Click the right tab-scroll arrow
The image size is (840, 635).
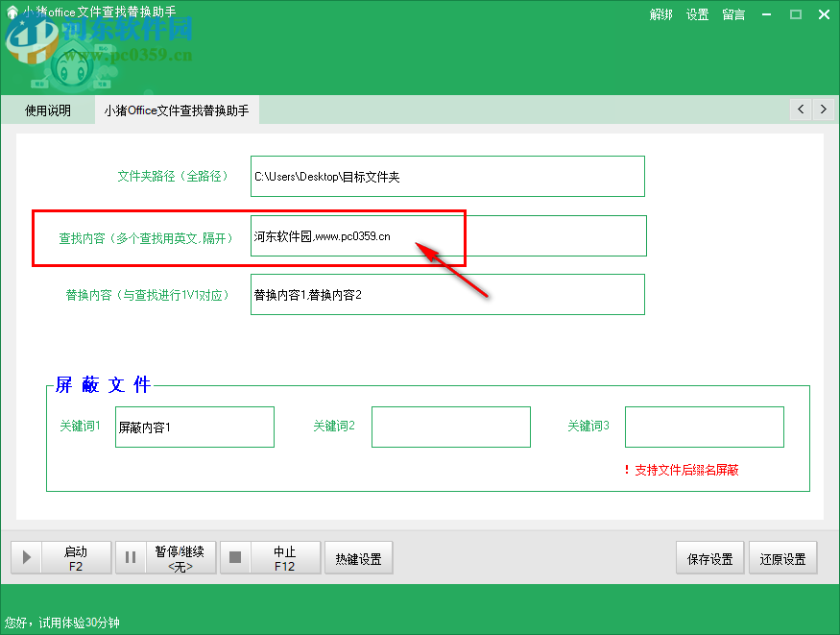(x=824, y=110)
